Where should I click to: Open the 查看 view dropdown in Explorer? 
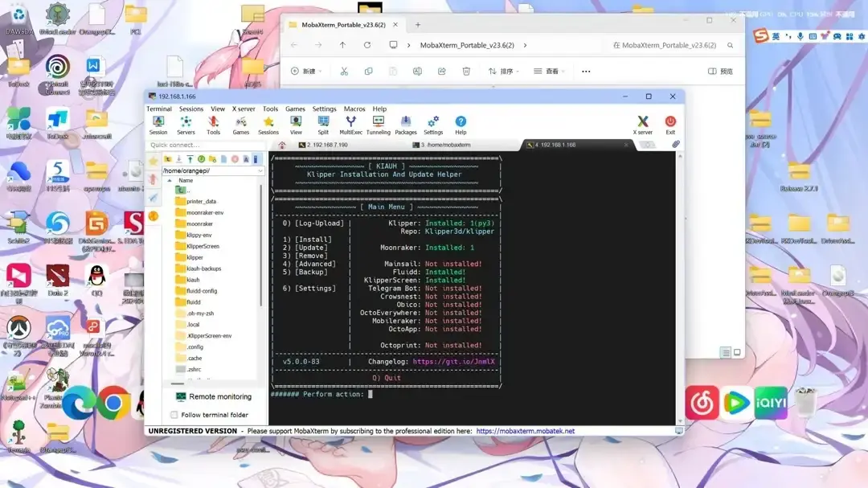point(549,71)
